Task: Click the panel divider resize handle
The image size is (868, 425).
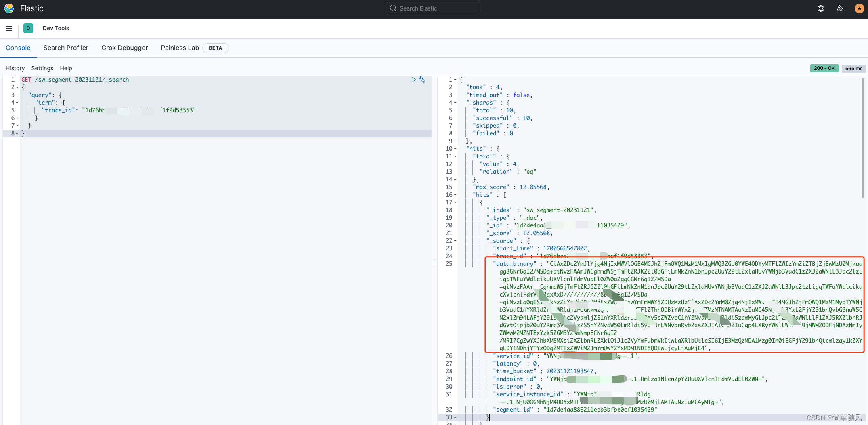Action: point(434,263)
